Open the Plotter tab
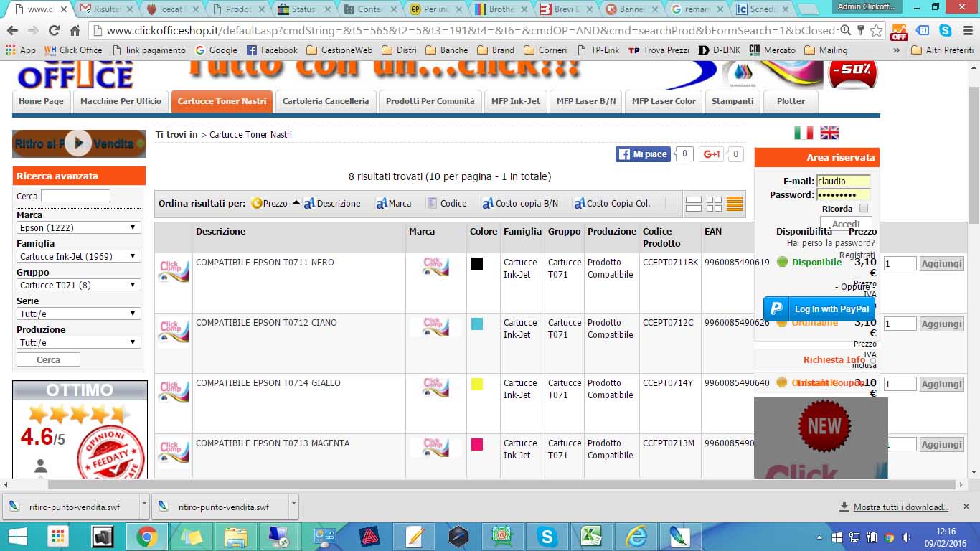Screen dimensions: 980x551 [791, 101]
